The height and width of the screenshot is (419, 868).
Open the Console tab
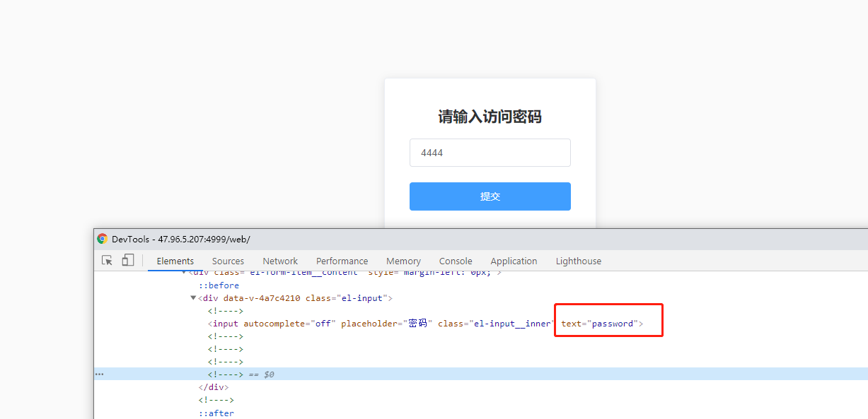tap(456, 261)
